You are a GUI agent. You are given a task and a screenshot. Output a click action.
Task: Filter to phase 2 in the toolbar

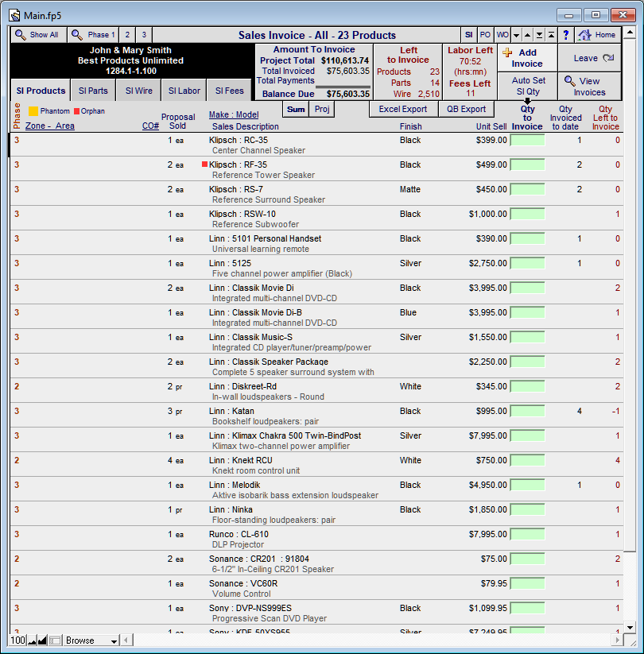coord(127,35)
